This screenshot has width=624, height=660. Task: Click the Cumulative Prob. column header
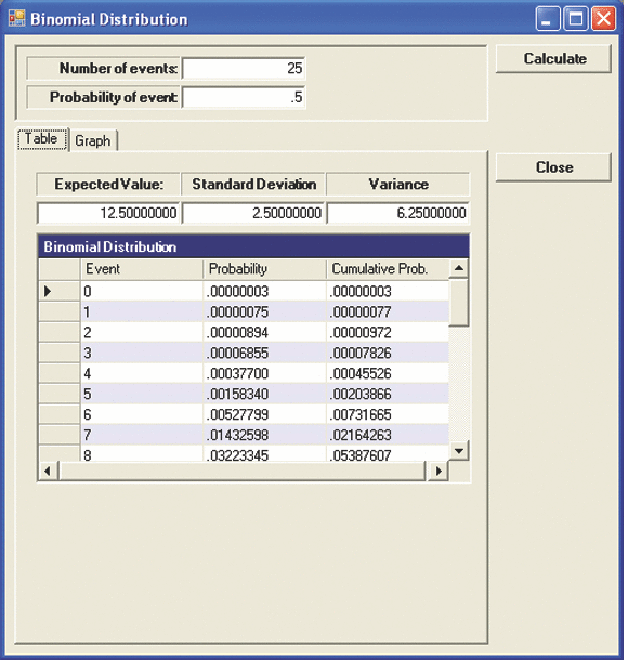coord(385,269)
